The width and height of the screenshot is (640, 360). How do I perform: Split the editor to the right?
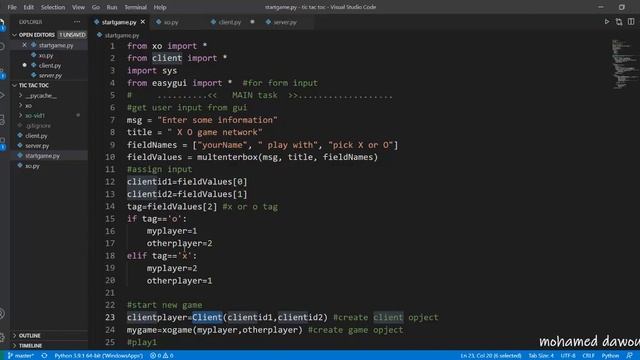[x=631, y=22]
